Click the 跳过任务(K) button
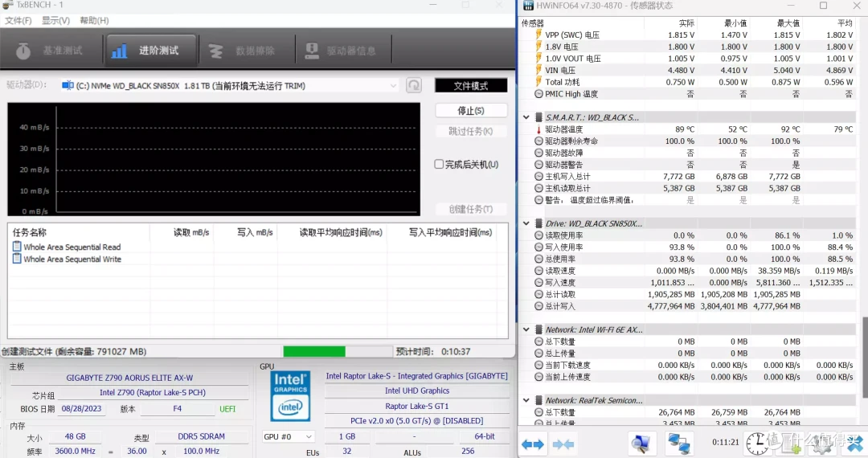Viewport: 868px width, 458px height. click(471, 131)
